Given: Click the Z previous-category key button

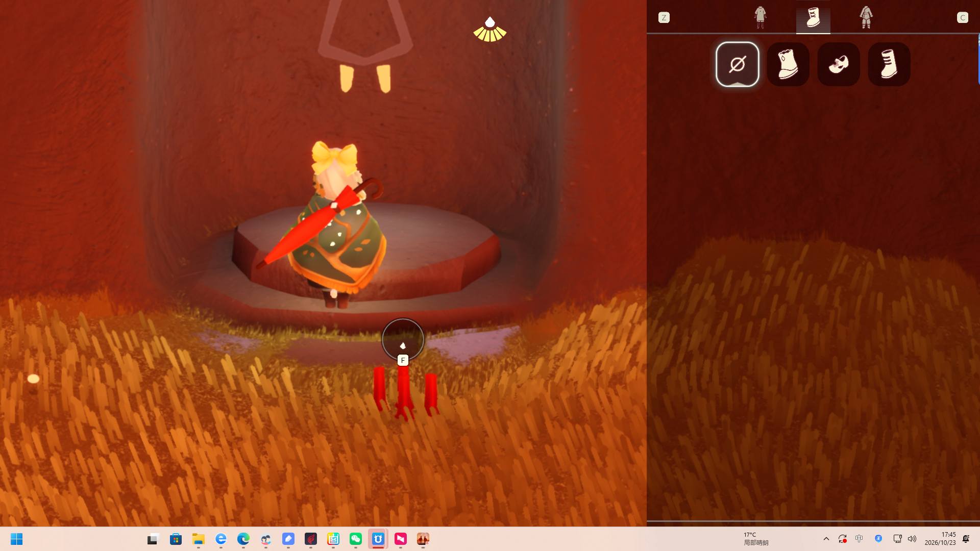Looking at the screenshot, I should (x=664, y=18).
